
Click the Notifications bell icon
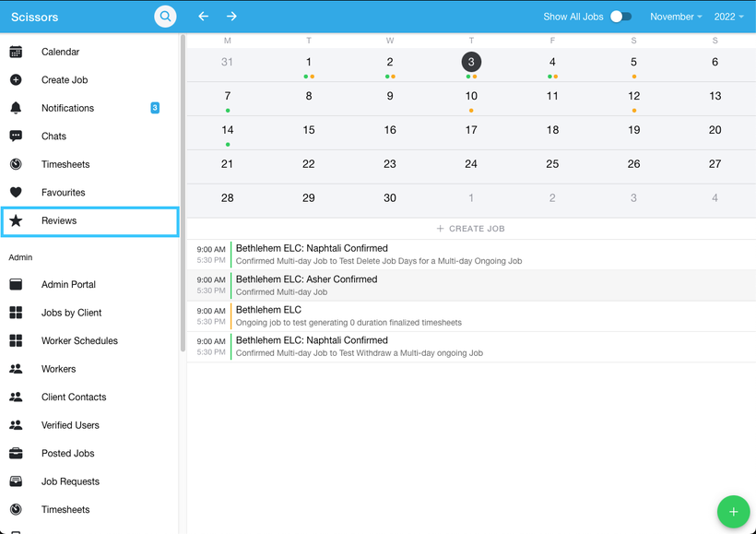tap(16, 108)
